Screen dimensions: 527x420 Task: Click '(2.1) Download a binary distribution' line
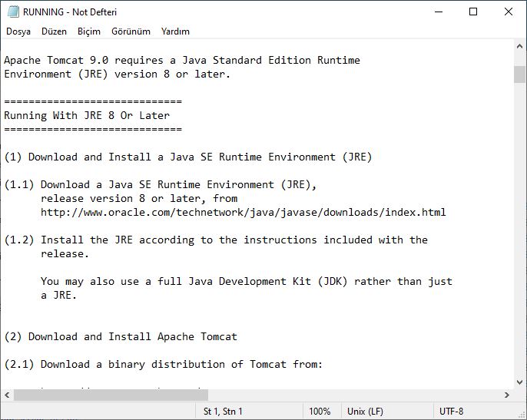pos(164,365)
